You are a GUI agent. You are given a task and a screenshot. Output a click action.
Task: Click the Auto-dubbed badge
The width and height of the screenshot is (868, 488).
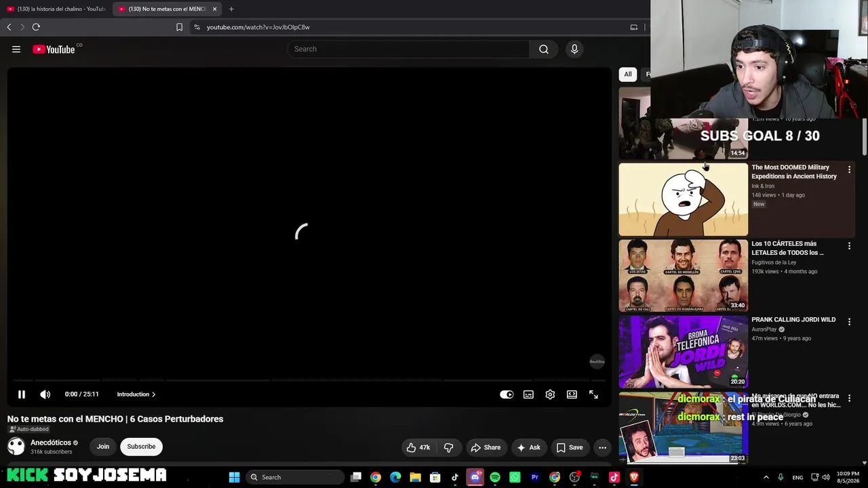pyautogui.click(x=28, y=429)
